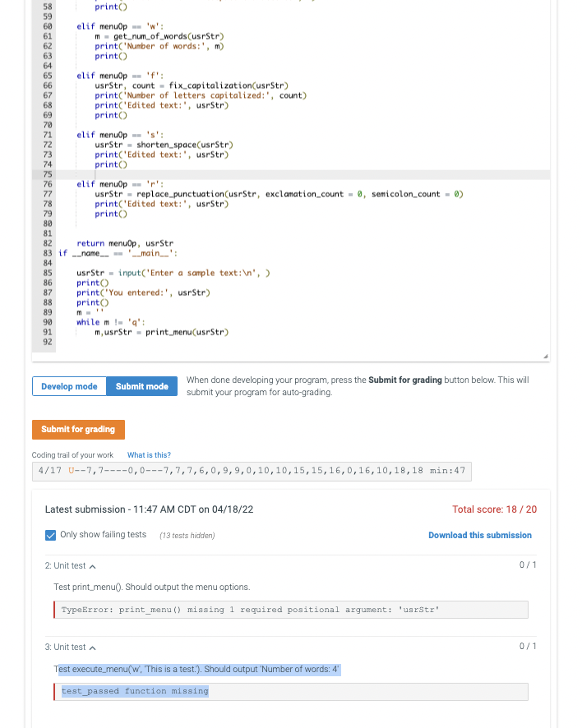Click 'Latest submission - 11:47 AM CDT' heading
Image resolution: width=582 pixels, height=728 pixels.
149,509
